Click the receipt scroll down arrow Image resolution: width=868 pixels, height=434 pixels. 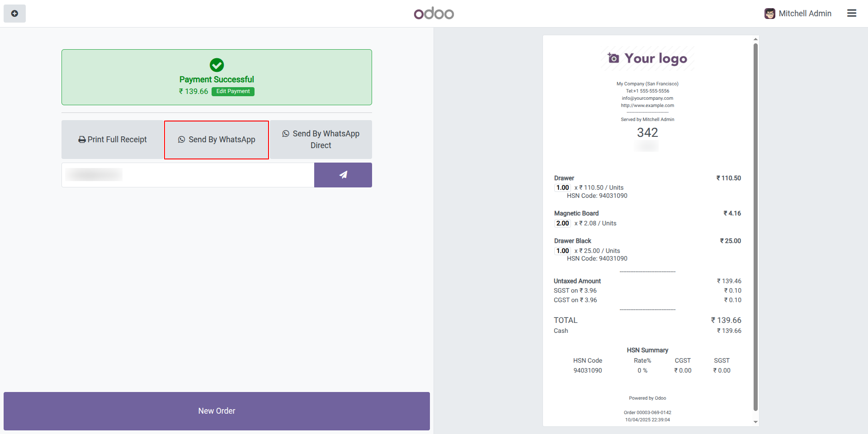pyautogui.click(x=755, y=422)
